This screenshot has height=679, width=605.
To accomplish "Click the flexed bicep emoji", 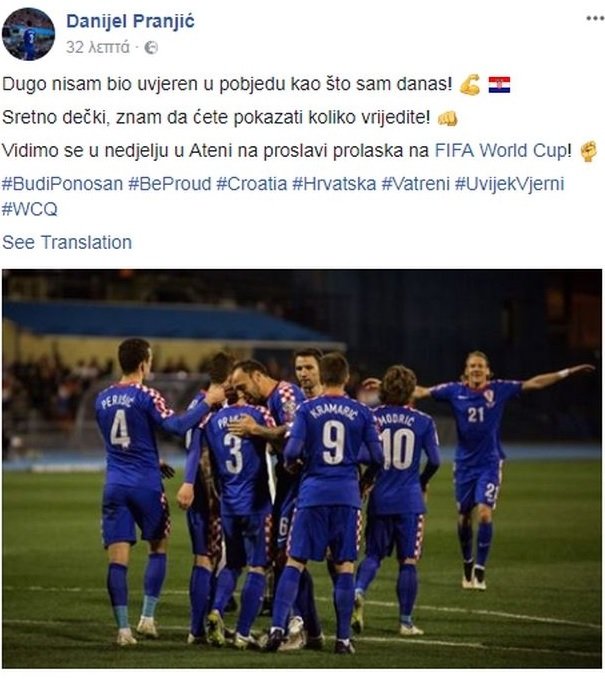I will click(x=470, y=84).
